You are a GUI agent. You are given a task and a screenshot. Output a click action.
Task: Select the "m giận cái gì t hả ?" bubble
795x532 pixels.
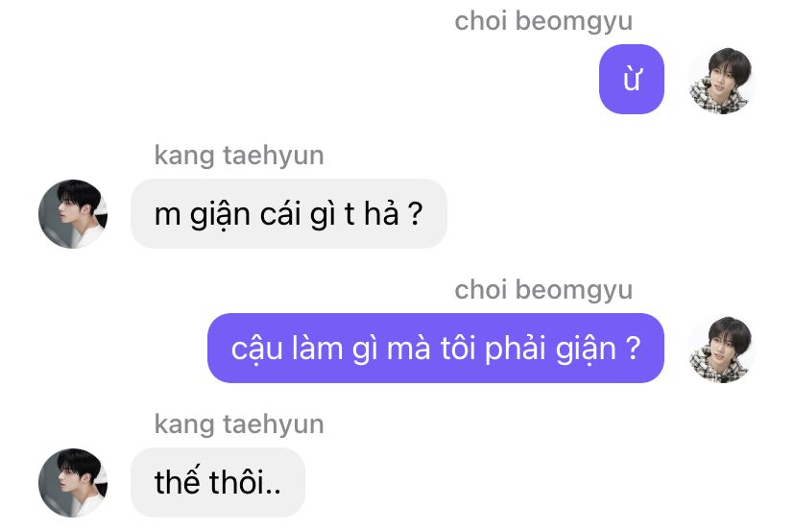click(289, 213)
